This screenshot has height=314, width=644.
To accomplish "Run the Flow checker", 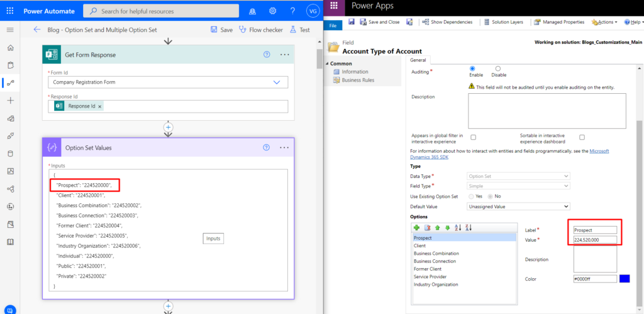I will click(x=261, y=30).
